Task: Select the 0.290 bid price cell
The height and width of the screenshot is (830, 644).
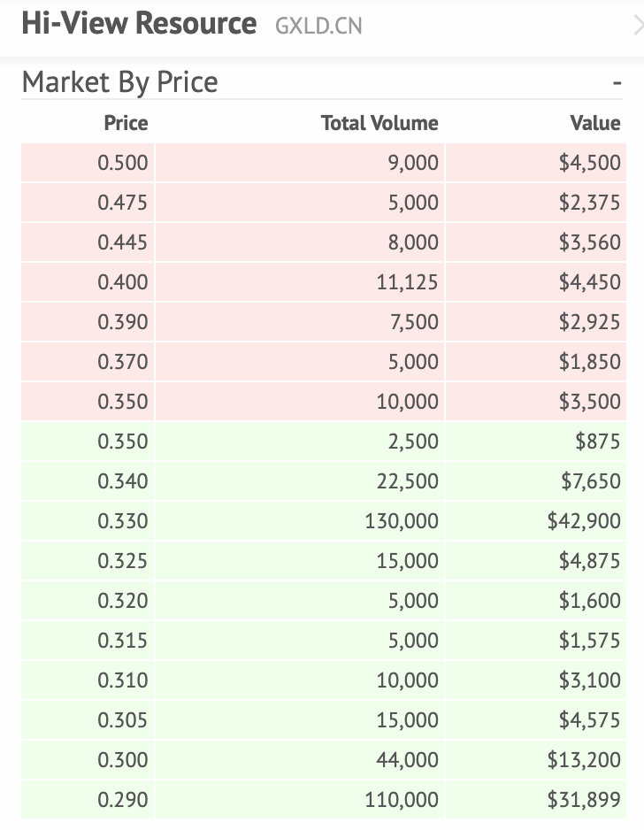Action: tap(123, 800)
